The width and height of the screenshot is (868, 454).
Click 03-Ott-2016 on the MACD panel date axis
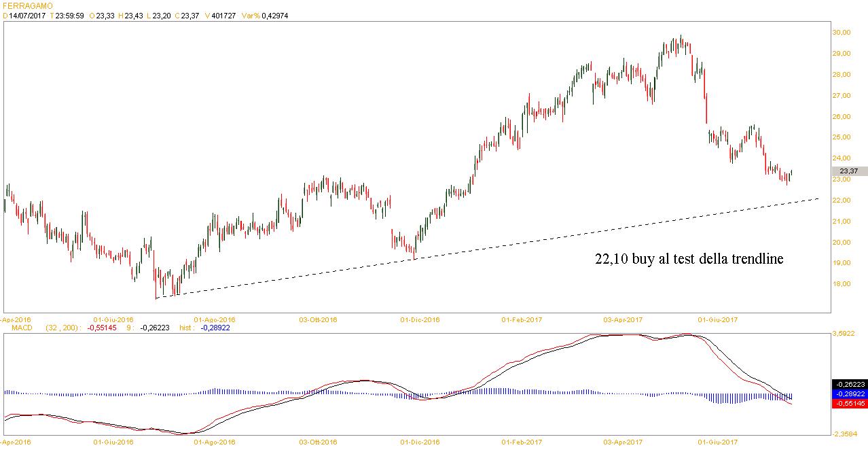click(319, 442)
